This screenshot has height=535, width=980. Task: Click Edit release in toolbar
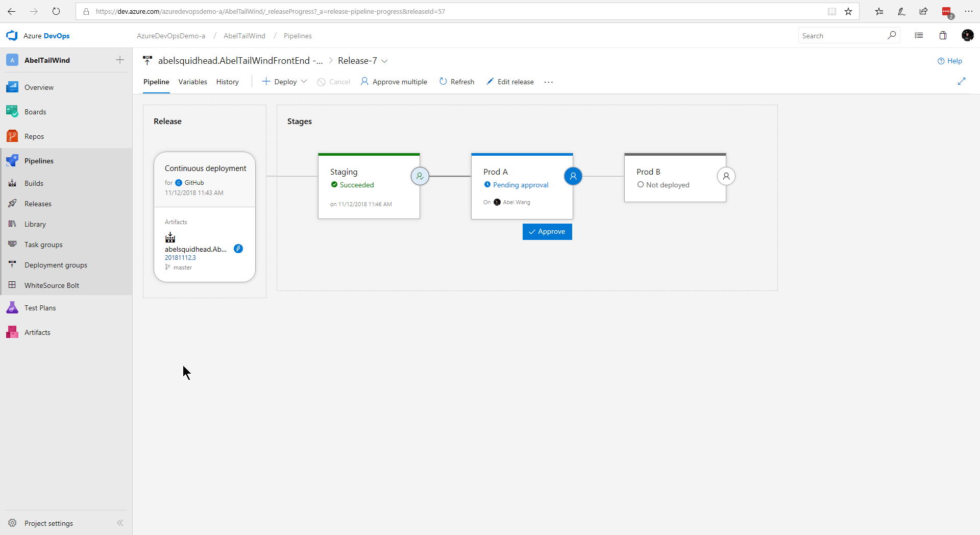click(x=510, y=82)
